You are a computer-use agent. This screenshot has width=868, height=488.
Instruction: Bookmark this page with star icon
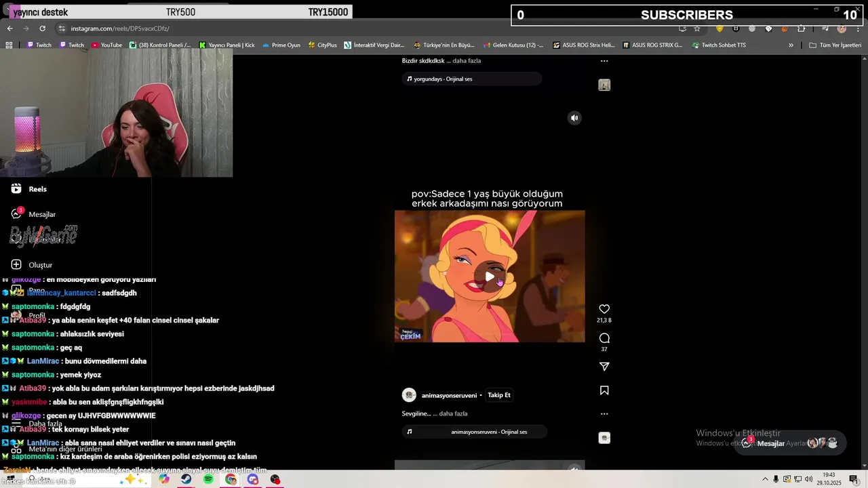[x=696, y=28]
